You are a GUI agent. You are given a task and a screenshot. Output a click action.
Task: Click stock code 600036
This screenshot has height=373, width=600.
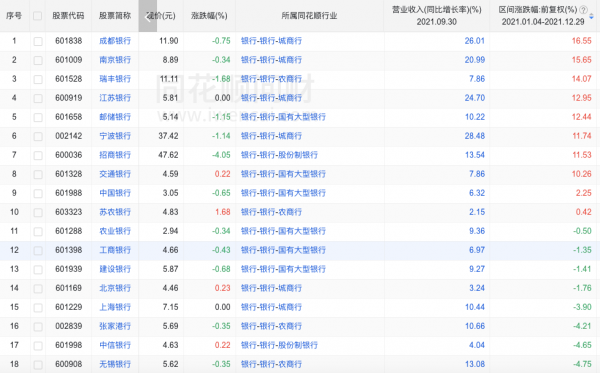click(68, 155)
